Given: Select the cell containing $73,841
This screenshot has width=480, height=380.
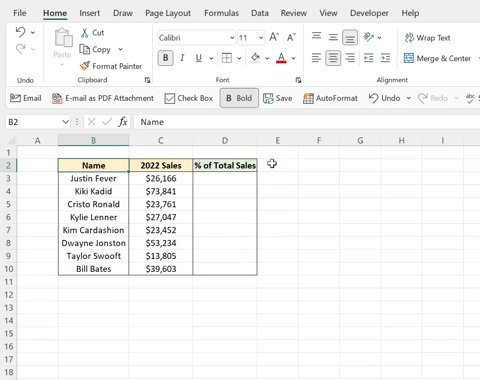Looking at the screenshot, I should point(161,191).
